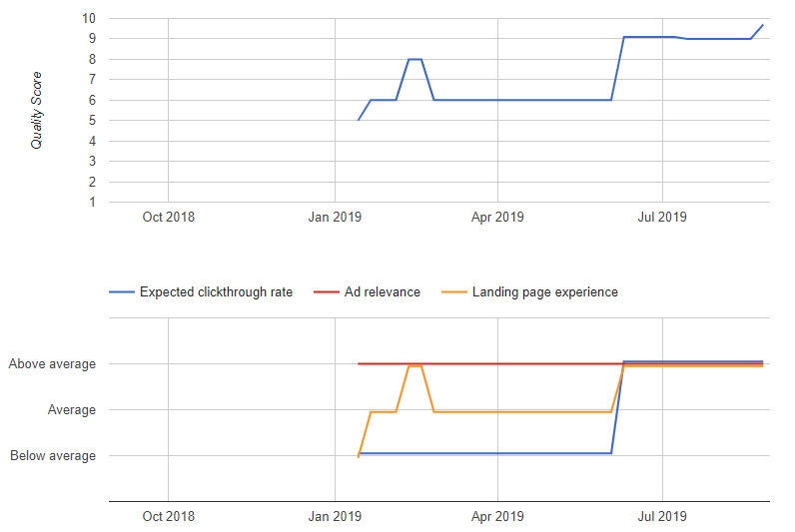Click the Below average axis label
795x532 pixels.
pos(53,456)
